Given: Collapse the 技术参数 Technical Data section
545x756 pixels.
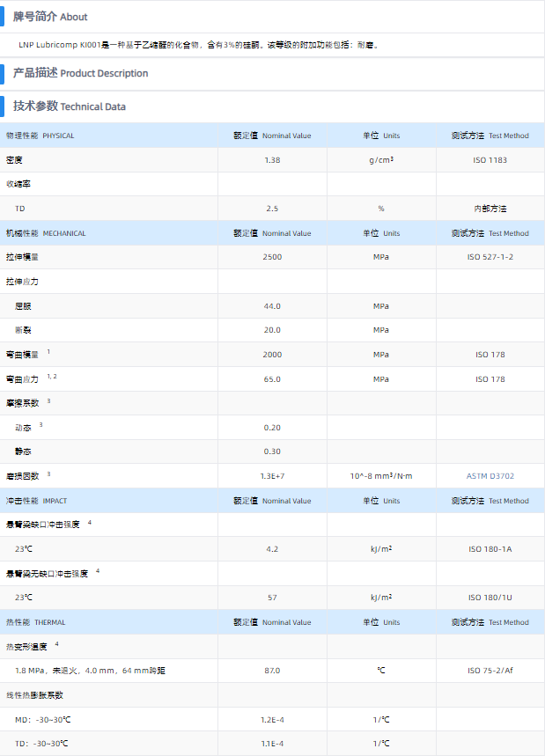Looking at the screenshot, I should [70, 106].
